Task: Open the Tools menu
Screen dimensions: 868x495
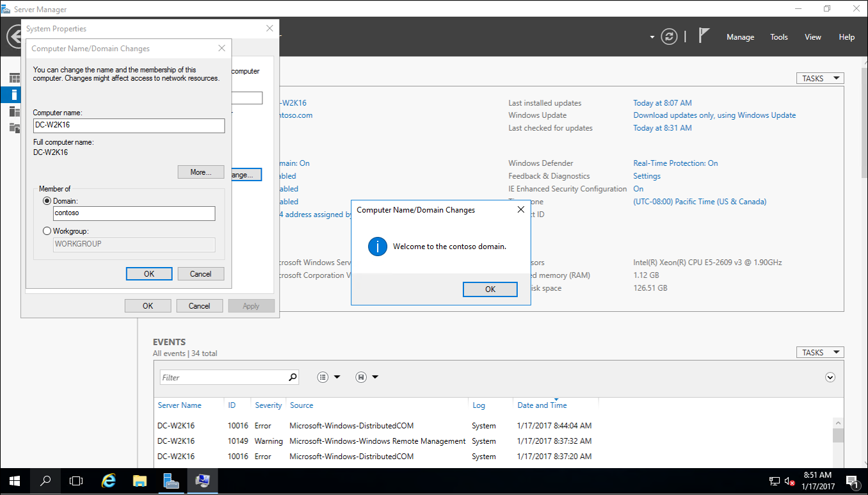Action: 779,37
